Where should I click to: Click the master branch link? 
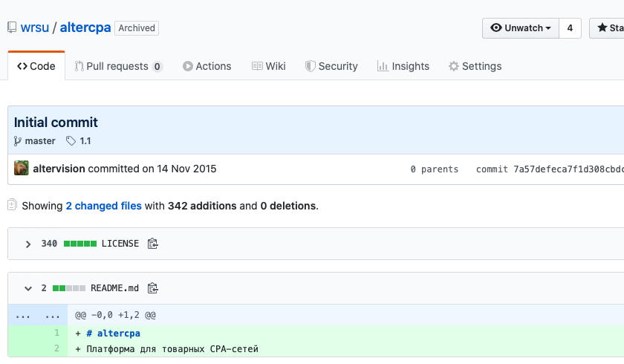pos(40,141)
